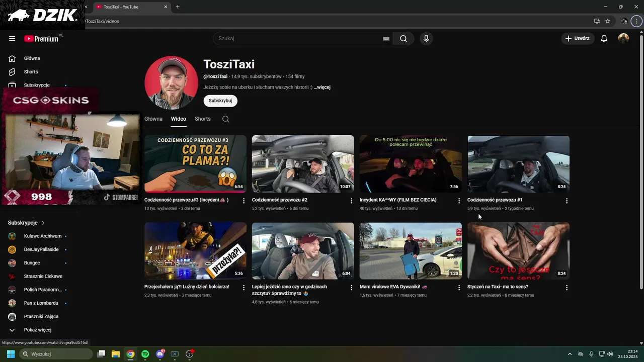Open options for Styczeń na Taxi video
This screenshot has width=644, height=362.
point(567,288)
